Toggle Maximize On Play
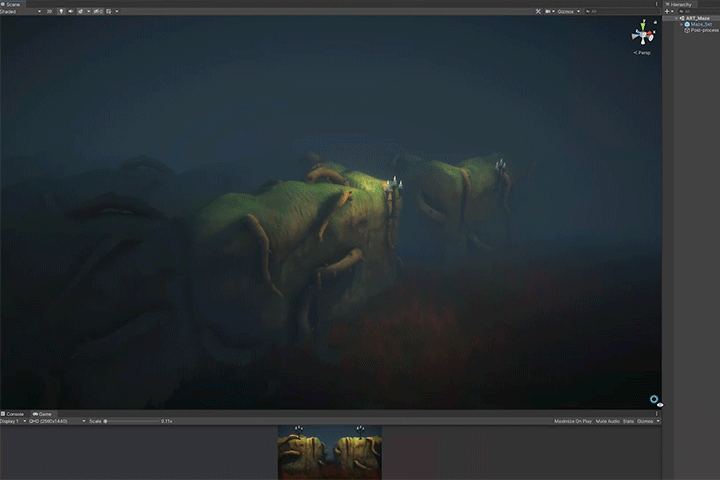Viewport: 720px width, 480px height. (x=573, y=421)
